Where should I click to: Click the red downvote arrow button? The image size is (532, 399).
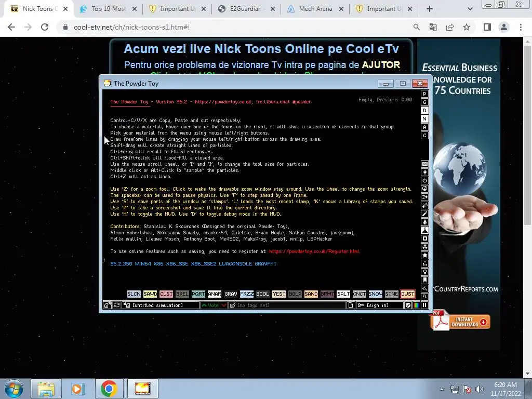click(224, 305)
